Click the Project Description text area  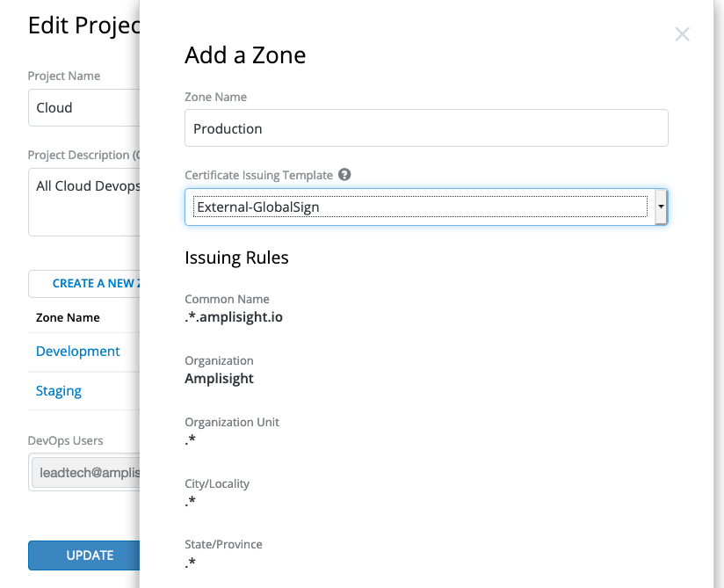84,203
